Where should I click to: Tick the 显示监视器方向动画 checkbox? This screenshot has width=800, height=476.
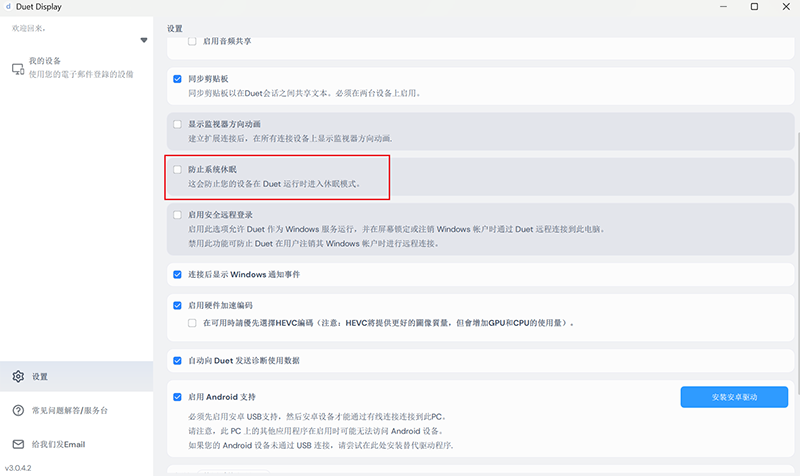click(x=177, y=124)
